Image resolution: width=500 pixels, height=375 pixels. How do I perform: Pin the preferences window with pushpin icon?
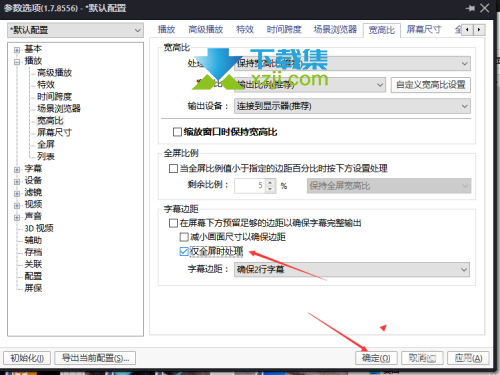tap(470, 8)
